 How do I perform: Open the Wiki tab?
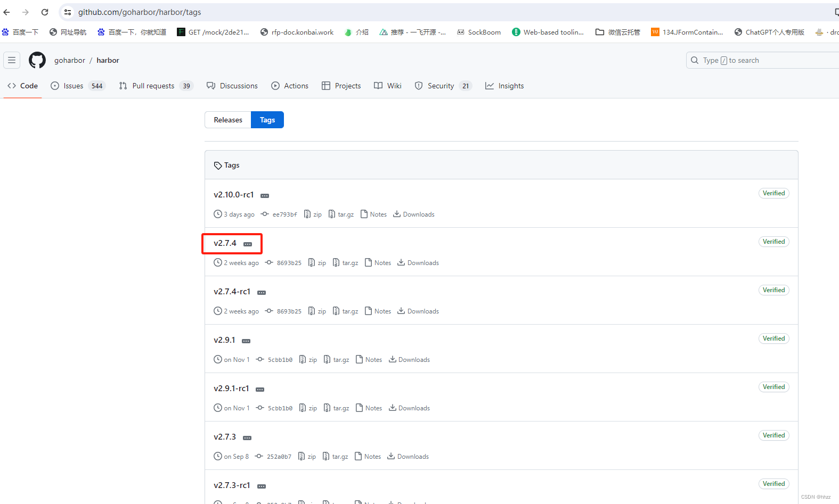point(388,86)
